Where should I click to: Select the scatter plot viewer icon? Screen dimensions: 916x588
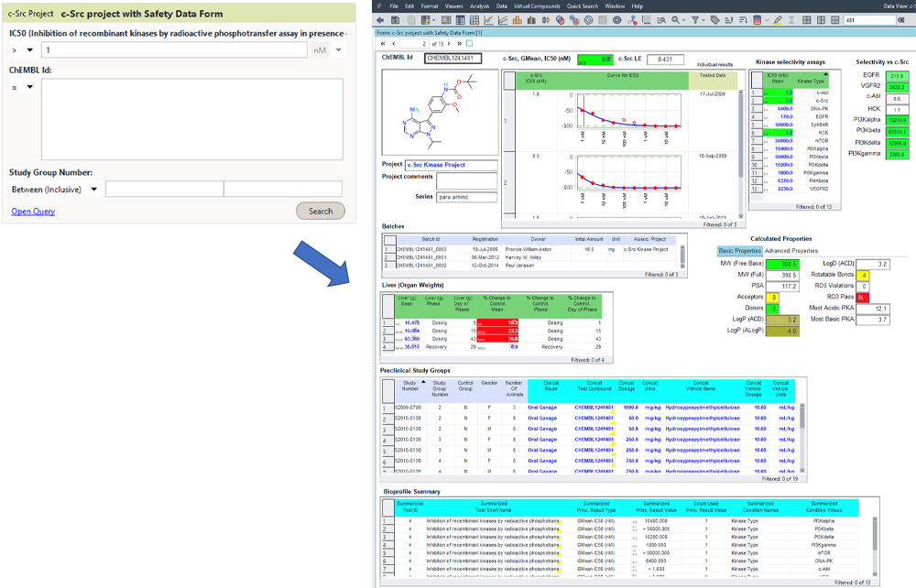486,21
